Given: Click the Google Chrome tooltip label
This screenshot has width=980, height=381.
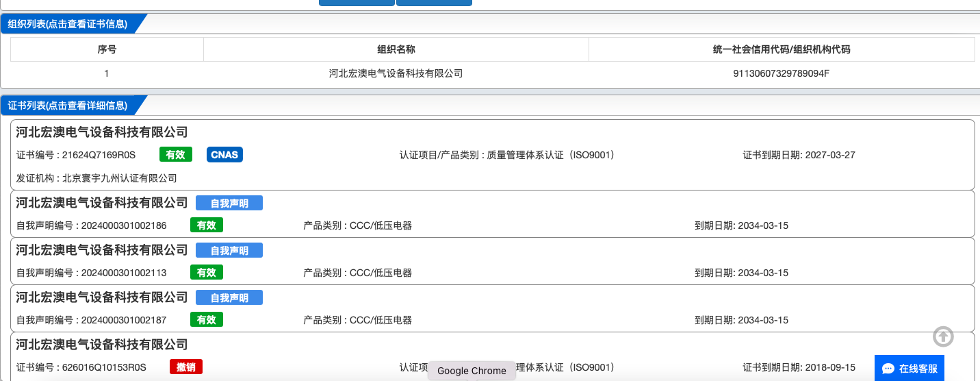Looking at the screenshot, I should (x=472, y=371).
